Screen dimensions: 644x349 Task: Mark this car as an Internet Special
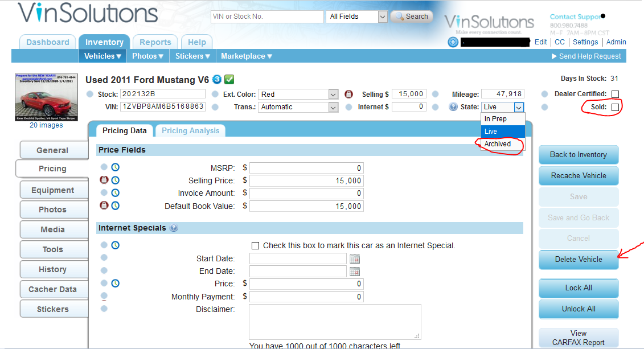[x=256, y=246]
